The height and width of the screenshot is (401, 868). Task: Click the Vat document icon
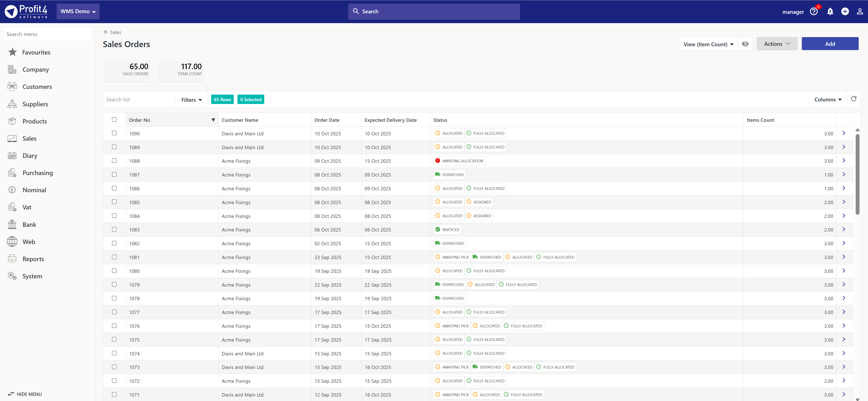[x=12, y=207]
